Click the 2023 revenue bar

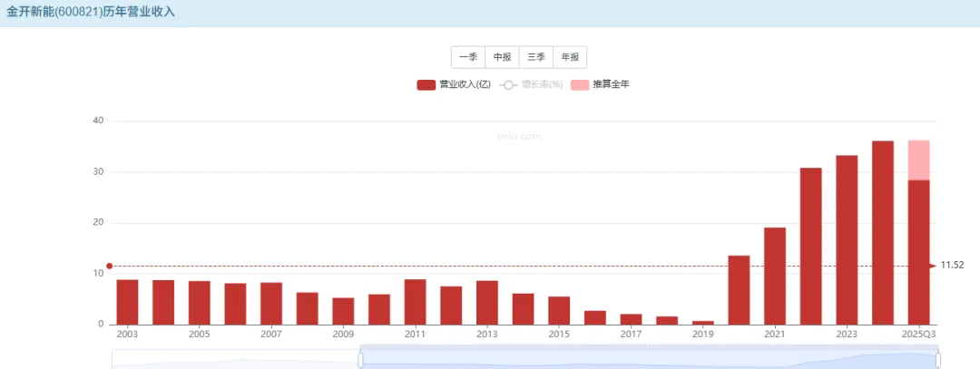847,239
